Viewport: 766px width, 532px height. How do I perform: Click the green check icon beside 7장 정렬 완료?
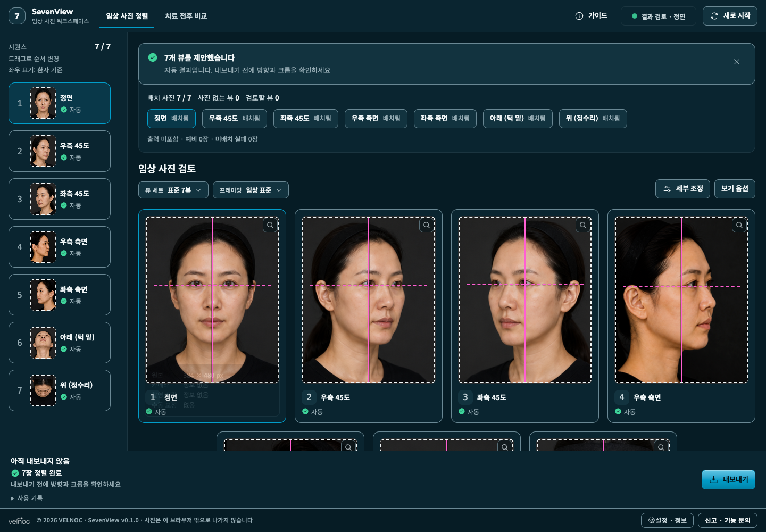click(15, 473)
